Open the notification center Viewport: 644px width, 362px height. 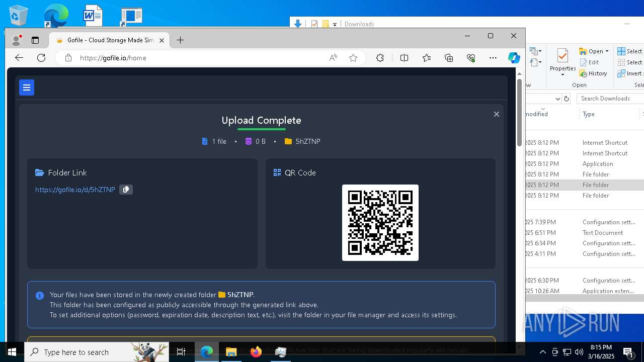tap(628, 352)
